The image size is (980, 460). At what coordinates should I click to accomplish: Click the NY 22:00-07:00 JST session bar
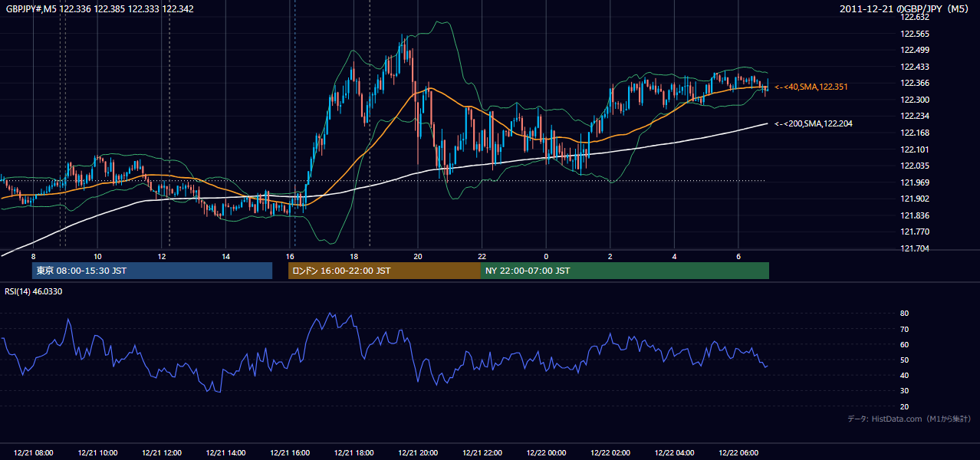pyautogui.click(x=625, y=271)
